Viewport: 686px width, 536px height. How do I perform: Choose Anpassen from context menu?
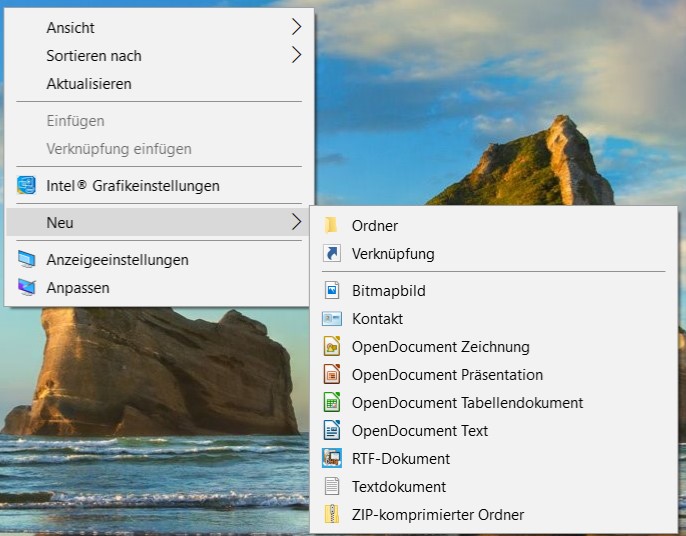(x=159, y=287)
